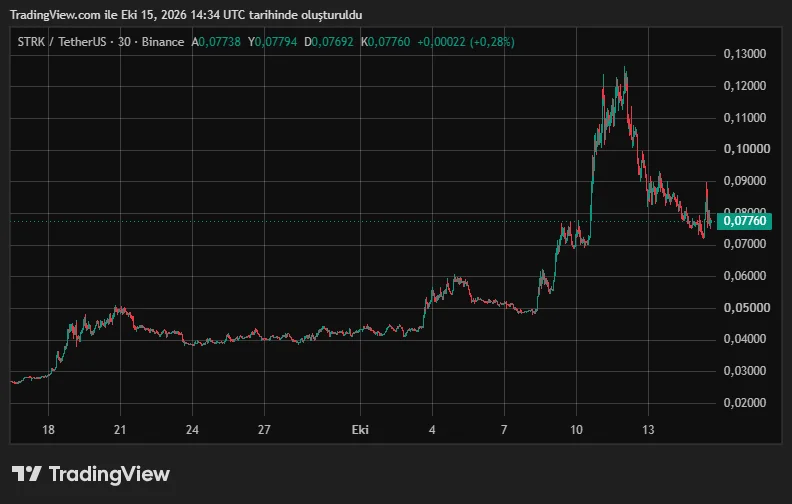Click the 0,13000 price axis label
The width and height of the screenshot is (792, 504).
745,54
